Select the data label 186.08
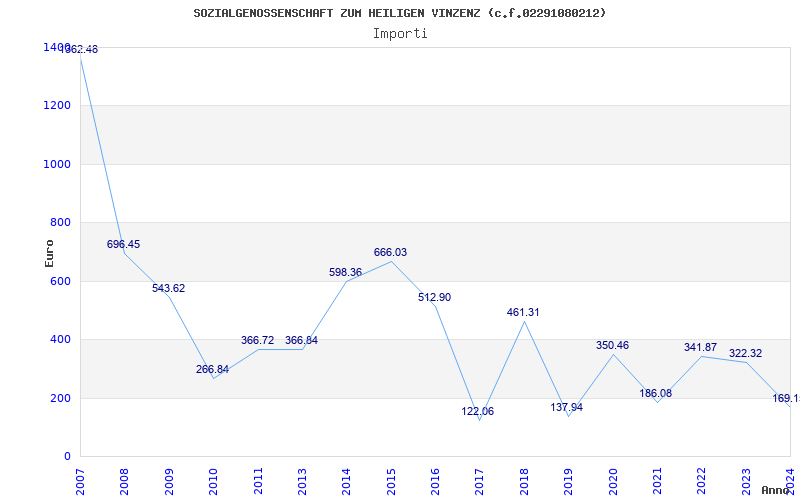The height and width of the screenshot is (500, 800). tap(656, 393)
